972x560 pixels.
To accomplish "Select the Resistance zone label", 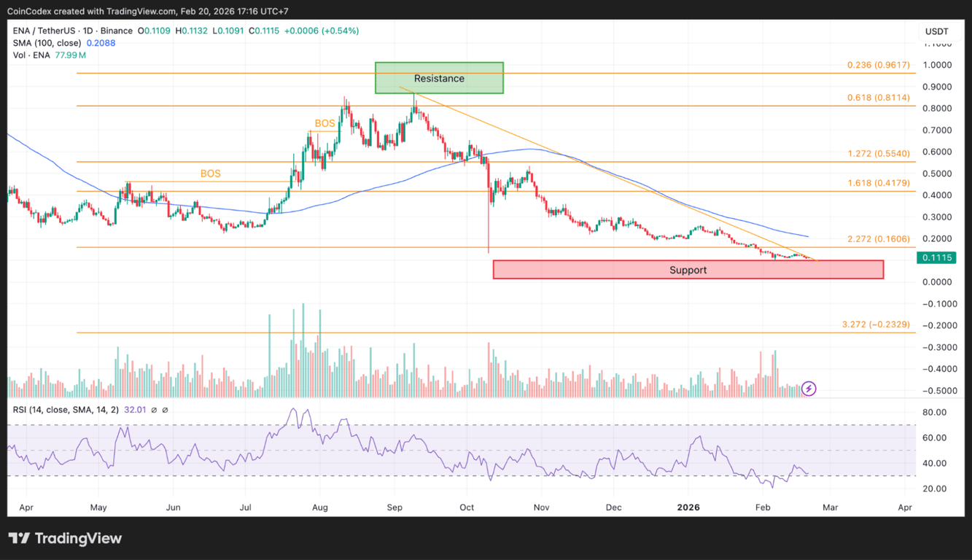I will [438, 78].
